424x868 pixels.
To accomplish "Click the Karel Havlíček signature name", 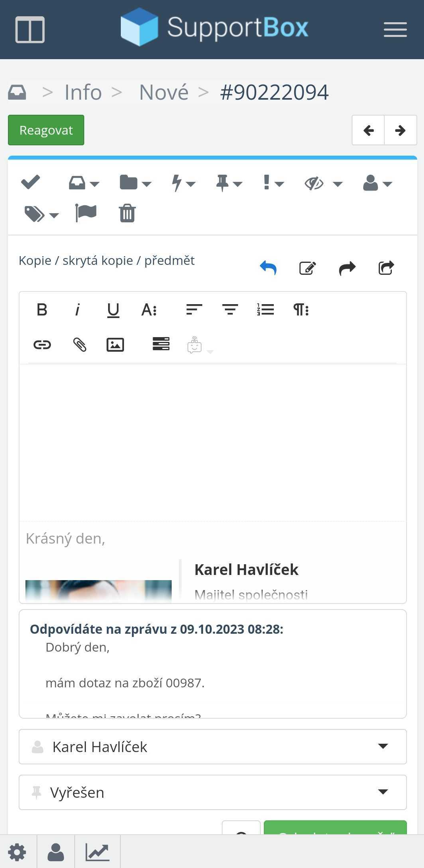I will coord(246,569).
